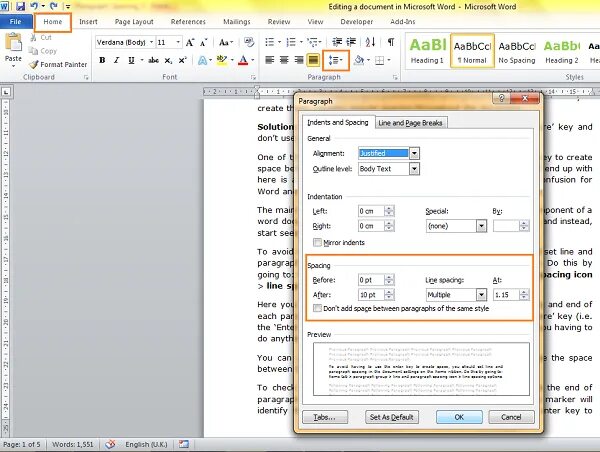Click the text highlight color button
Viewport: 600px width, 452px height.
coord(222,60)
